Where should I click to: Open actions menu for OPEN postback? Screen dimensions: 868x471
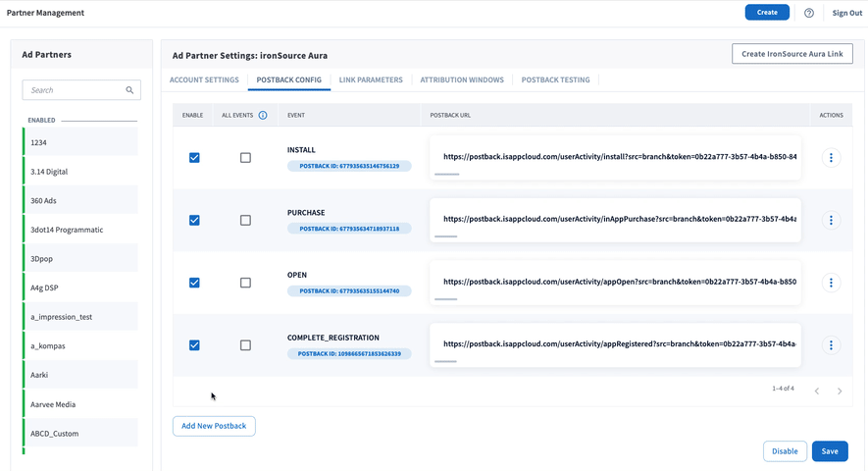(x=831, y=283)
